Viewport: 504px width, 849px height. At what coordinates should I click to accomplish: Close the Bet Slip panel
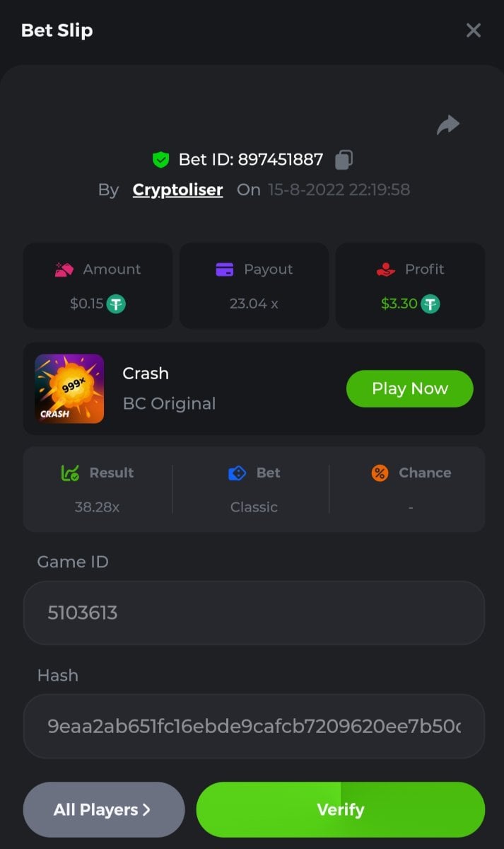pos(473,30)
